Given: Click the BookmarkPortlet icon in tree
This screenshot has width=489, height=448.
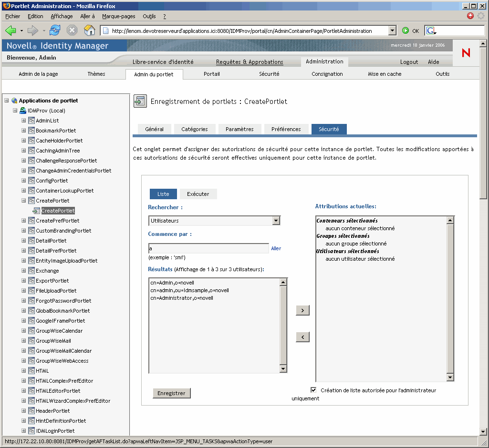Looking at the screenshot, I should [x=31, y=131].
